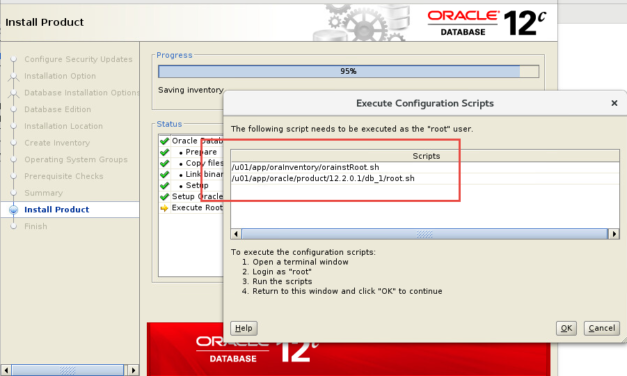627x376 pixels.
Task: Click green checkmark beside Oracle Database row
Action: click(x=164, y=141)
